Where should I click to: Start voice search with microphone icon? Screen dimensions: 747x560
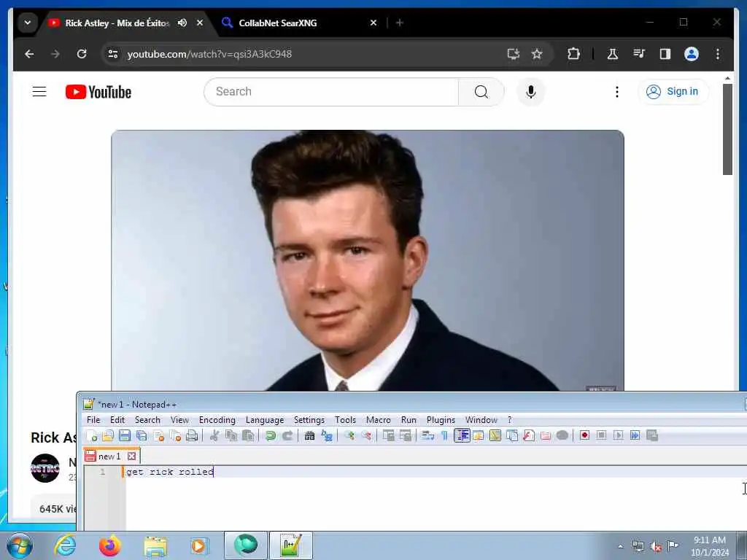click(531, 91)
